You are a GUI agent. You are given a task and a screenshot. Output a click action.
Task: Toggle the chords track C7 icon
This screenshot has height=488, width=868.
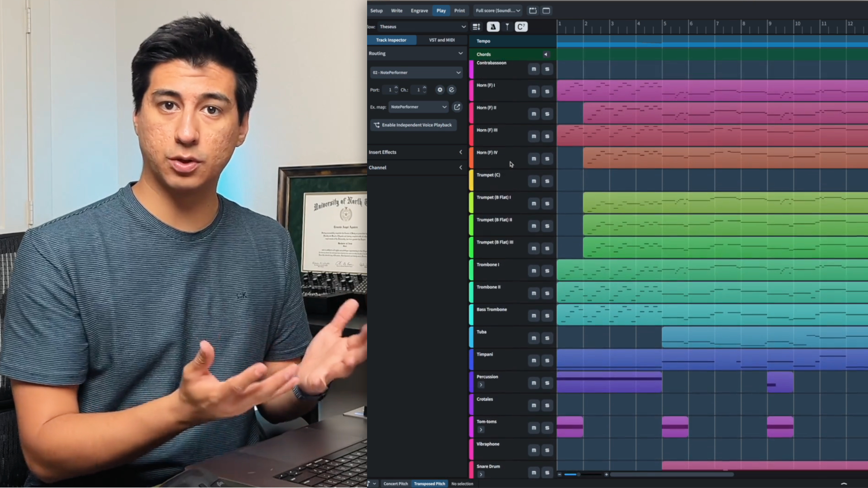(x=521, y=27)
